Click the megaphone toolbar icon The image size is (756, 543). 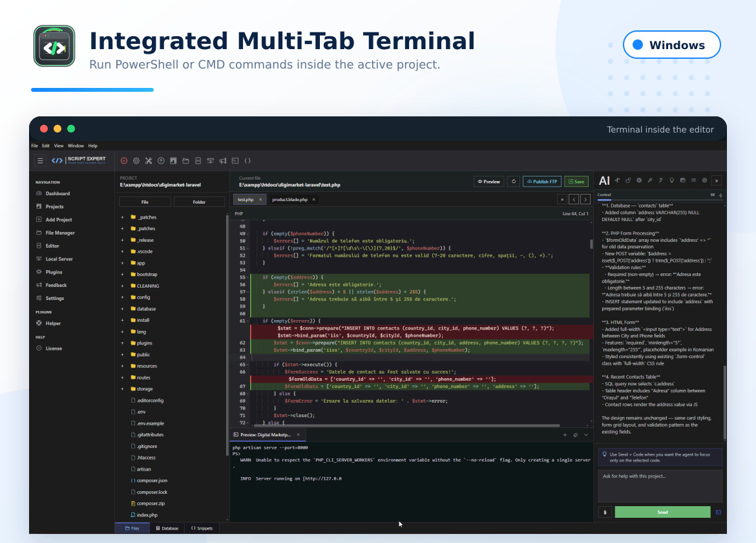pyautogui.click(x=223, y=161)
